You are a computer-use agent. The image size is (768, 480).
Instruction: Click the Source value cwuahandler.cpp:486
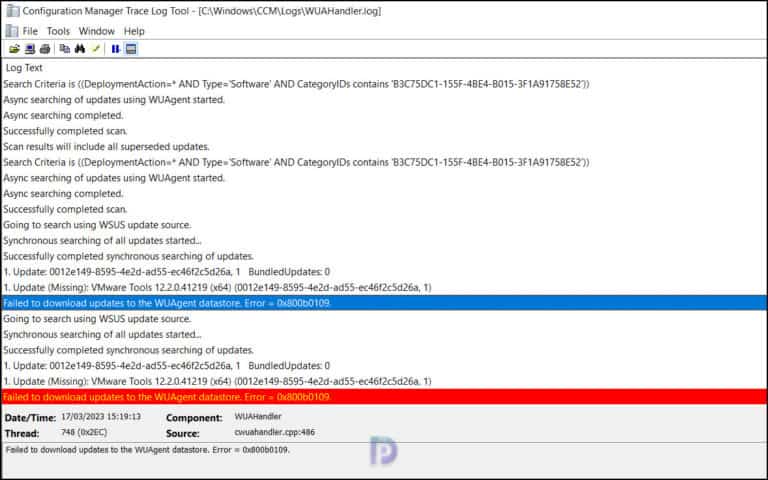pyautogui.click(x=275, y=432)
